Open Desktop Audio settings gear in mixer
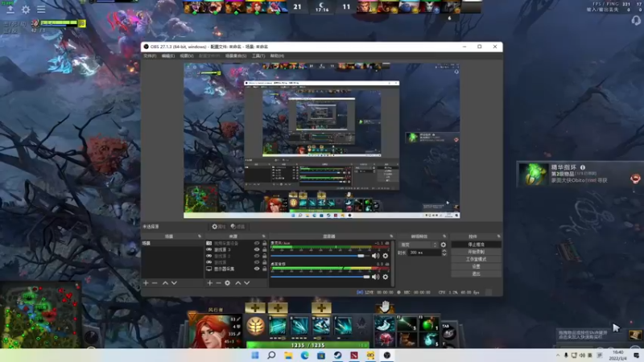 [x=386, y=277]
